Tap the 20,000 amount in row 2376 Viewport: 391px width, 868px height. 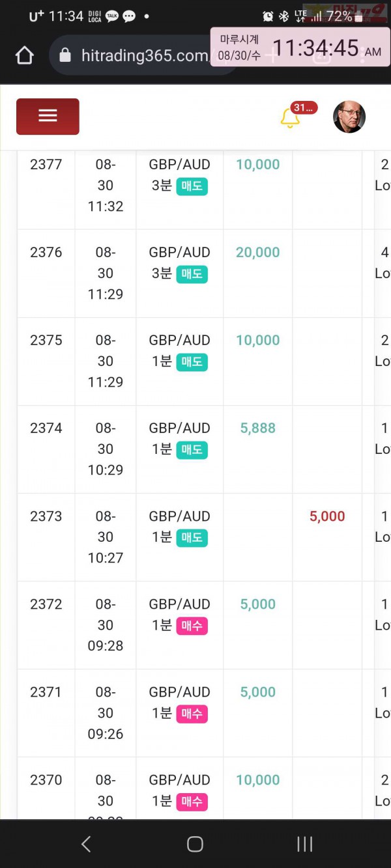[258, 253]
